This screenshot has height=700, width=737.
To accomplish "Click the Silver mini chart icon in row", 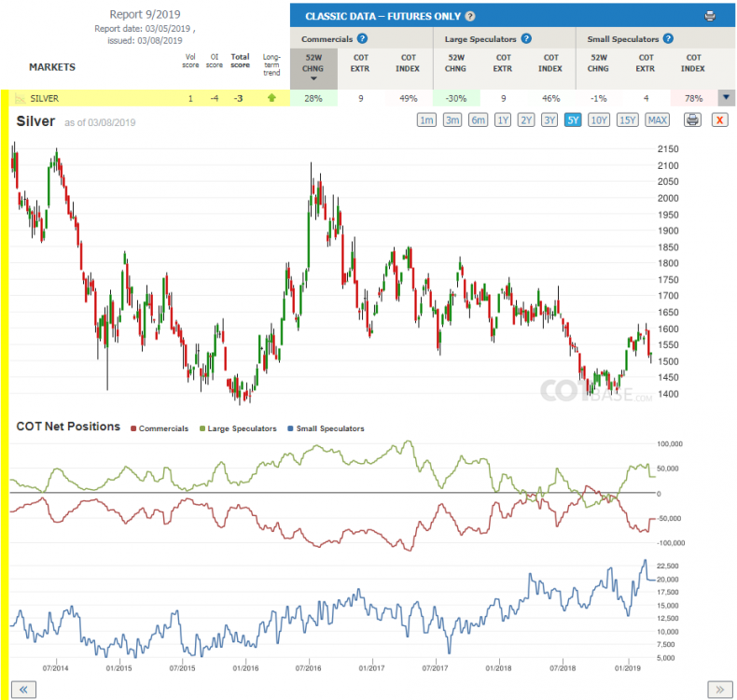I will coord(20,98).
